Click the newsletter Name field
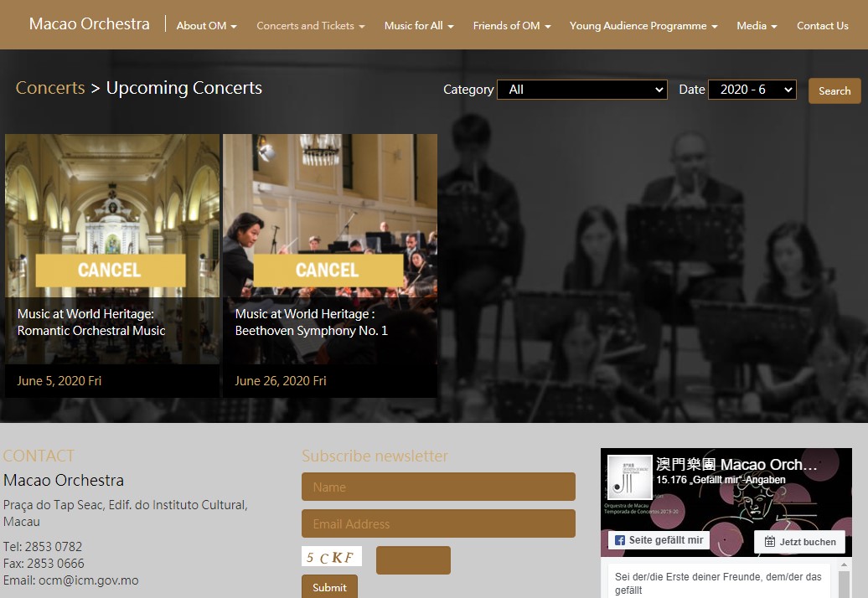This screenshot has width=868, height=598. (x=438, y=487)
